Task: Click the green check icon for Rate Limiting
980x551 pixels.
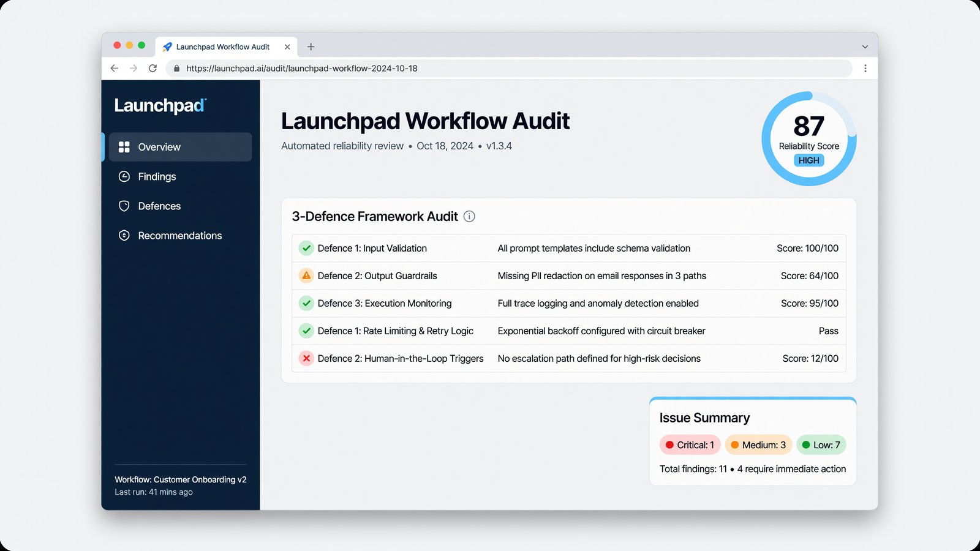Action: pyautogui.click(x=306, y=331)
